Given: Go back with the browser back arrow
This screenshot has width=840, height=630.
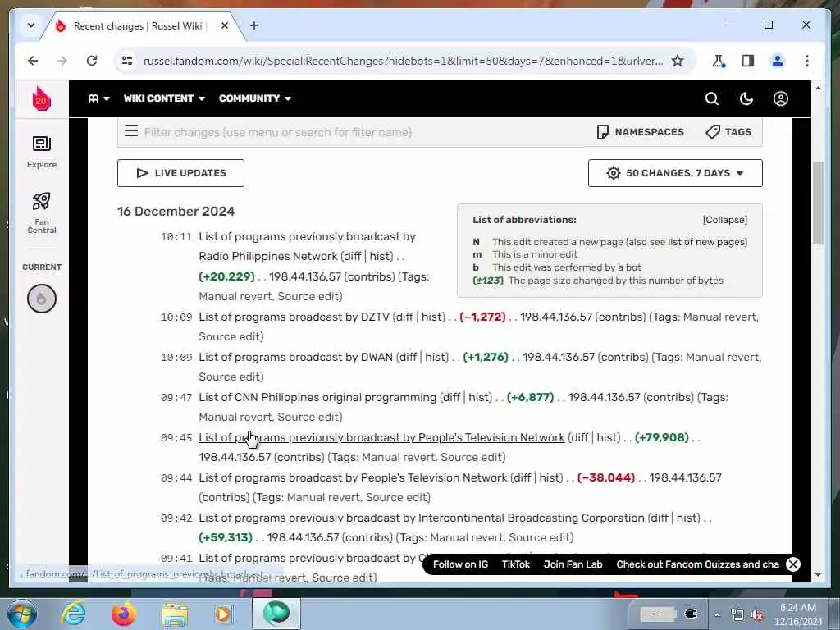Looking at the screenshot, I should point(33,61).
